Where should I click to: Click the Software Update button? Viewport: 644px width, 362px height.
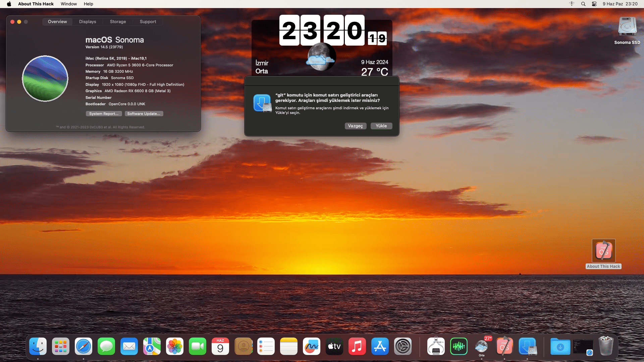(144, 114)
